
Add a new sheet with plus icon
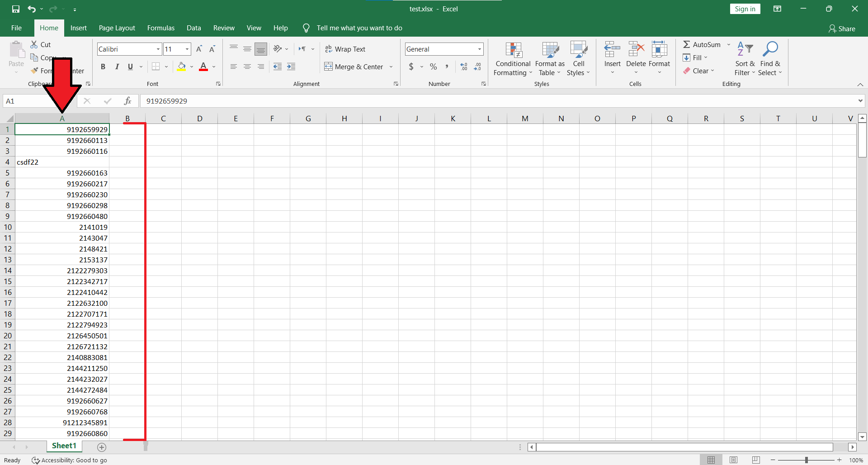coord(102,447)
